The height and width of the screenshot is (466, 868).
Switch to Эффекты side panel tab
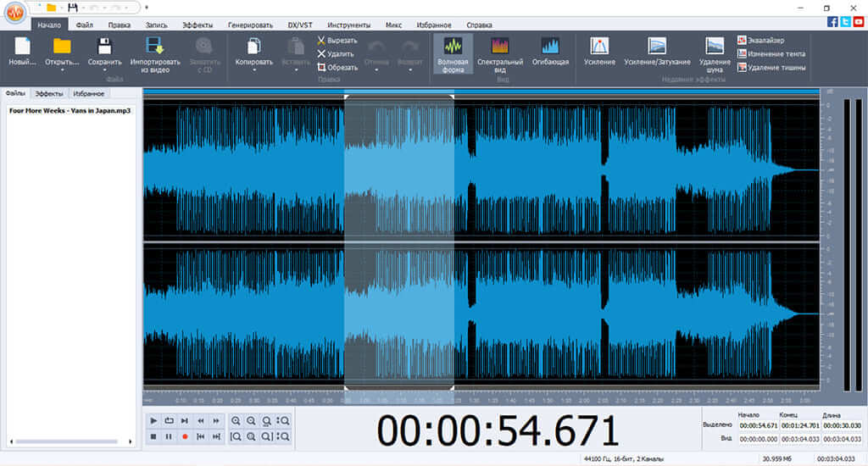click(x=49, y=93)
